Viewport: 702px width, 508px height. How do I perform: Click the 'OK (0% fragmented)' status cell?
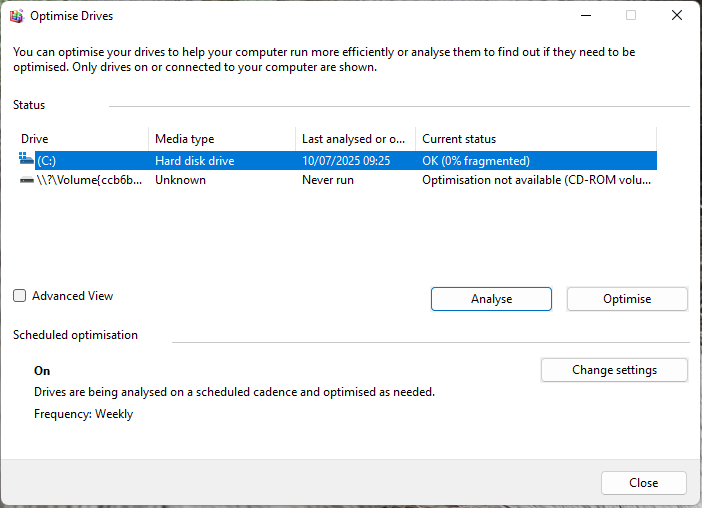click(476, 160)
